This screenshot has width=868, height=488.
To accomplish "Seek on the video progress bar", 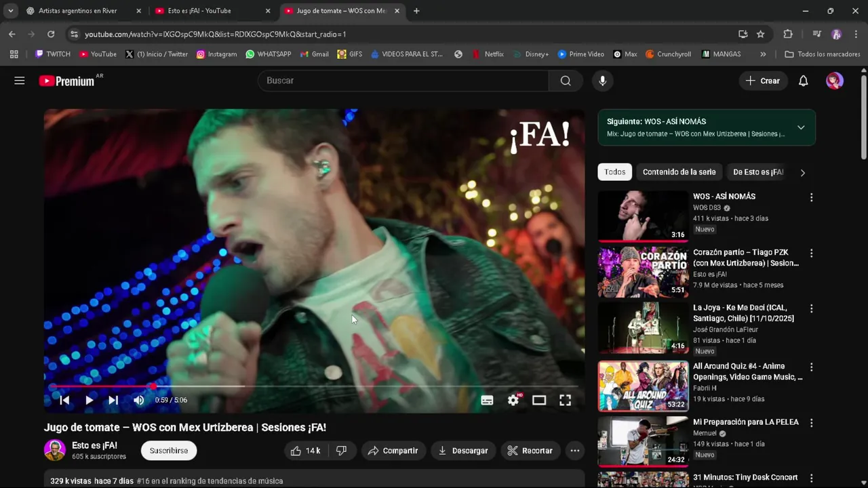I will (314, 386).
